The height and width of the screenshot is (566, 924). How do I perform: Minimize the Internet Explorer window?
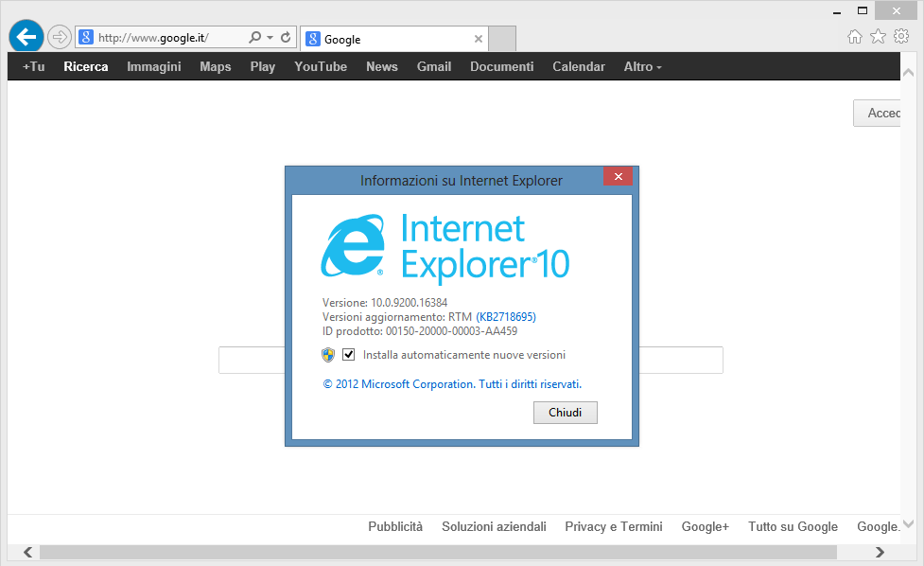[837, 11]
